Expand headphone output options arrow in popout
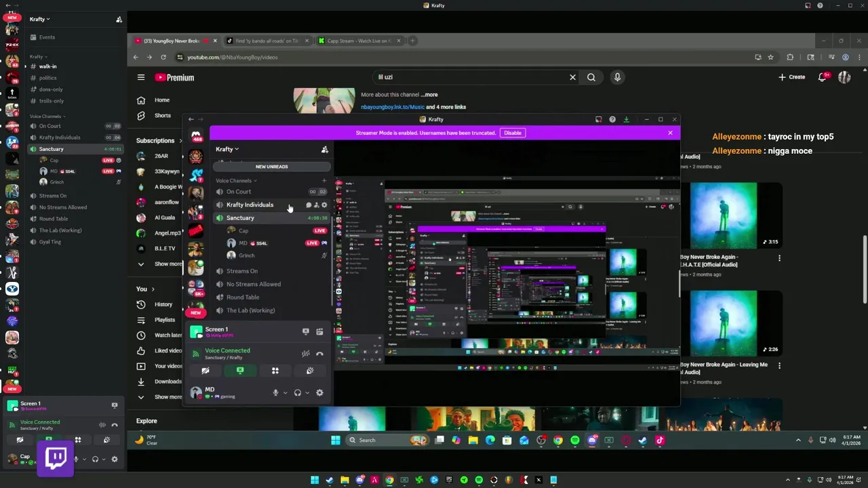 (x=307, y=393)
